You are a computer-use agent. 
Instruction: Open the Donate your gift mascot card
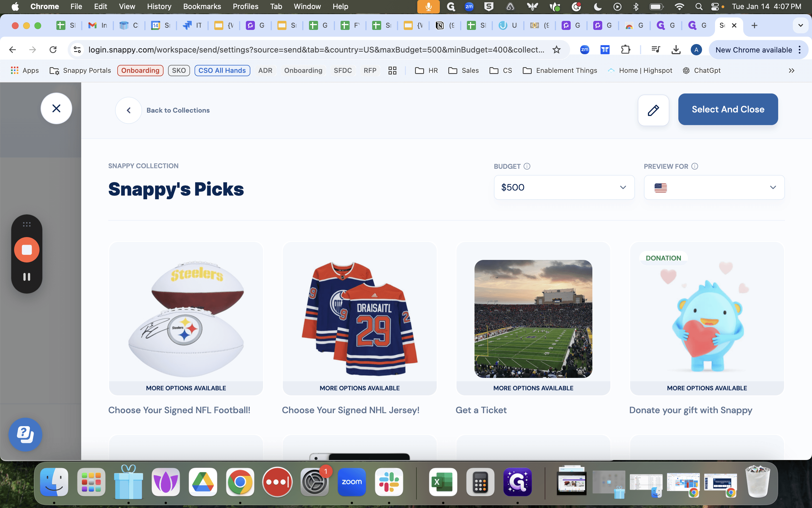707,318
